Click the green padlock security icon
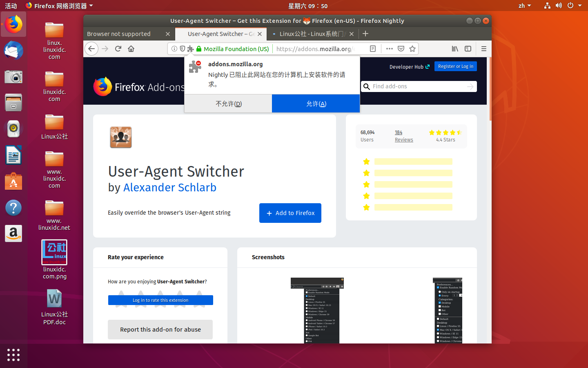 [199, 49]
